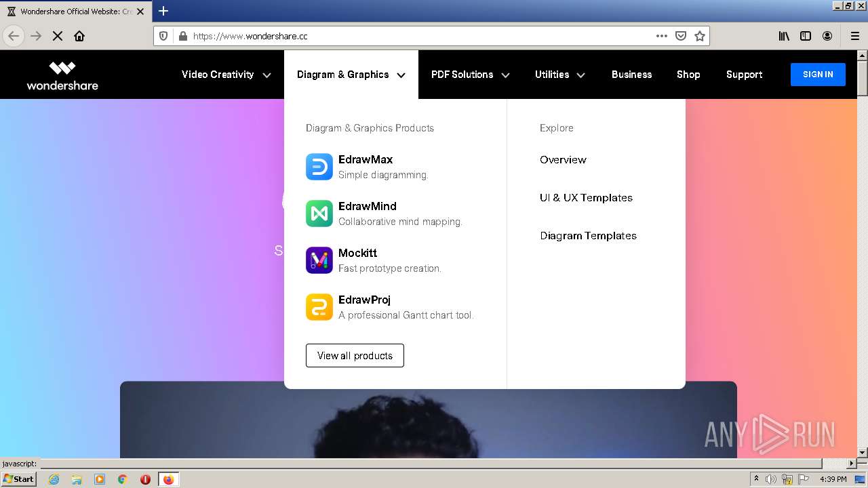This screenshot has width=868, height=488.
Task: Open the Mockitt product icon
Action: click(319, 260)
